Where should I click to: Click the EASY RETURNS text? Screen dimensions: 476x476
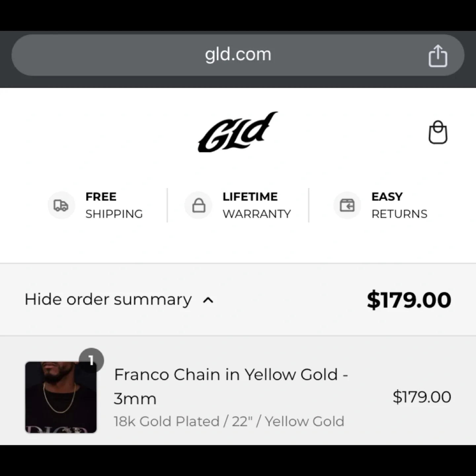point(399,205)
